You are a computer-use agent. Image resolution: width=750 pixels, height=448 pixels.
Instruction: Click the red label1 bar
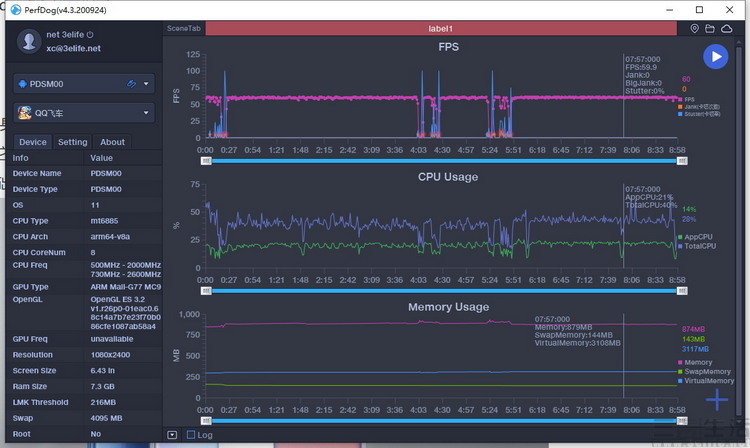pyautogui.click(x=441, y=28)
